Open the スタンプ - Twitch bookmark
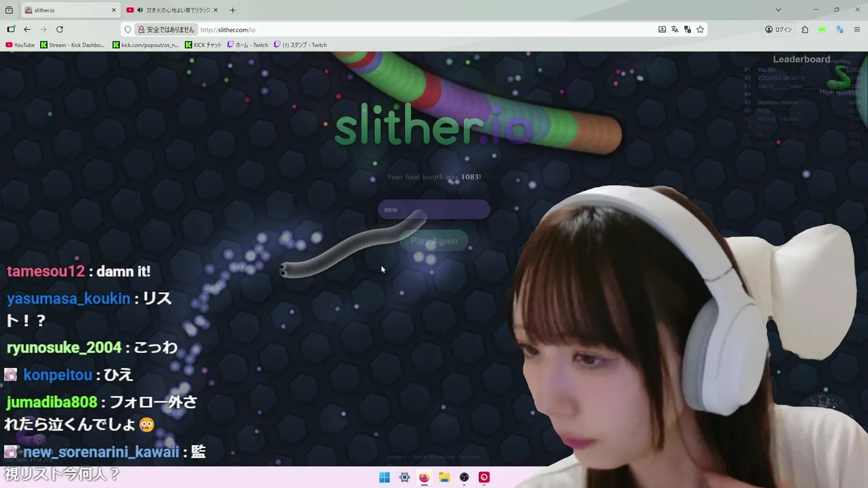The height and width of the screenshot is (488, 868). pyautogui.click(x=300, y=45)
